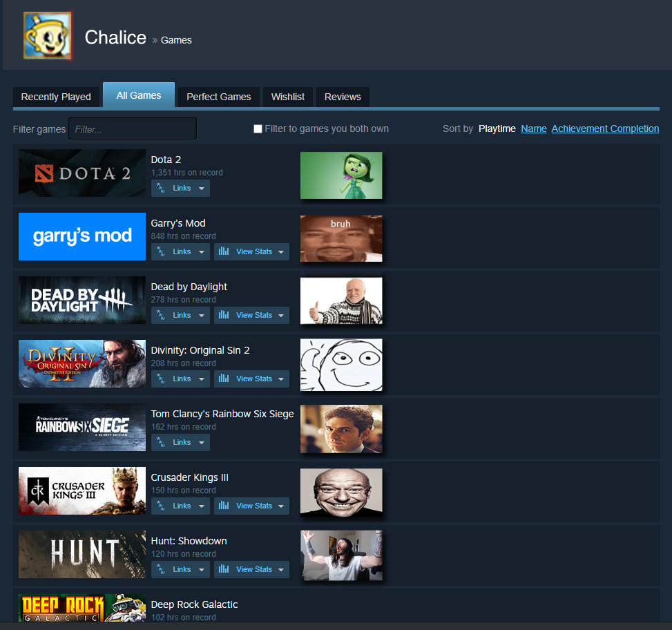Open the Crusader Kings III title link
The width and height of the screenshot is (672, 630).
coord(189,477)
